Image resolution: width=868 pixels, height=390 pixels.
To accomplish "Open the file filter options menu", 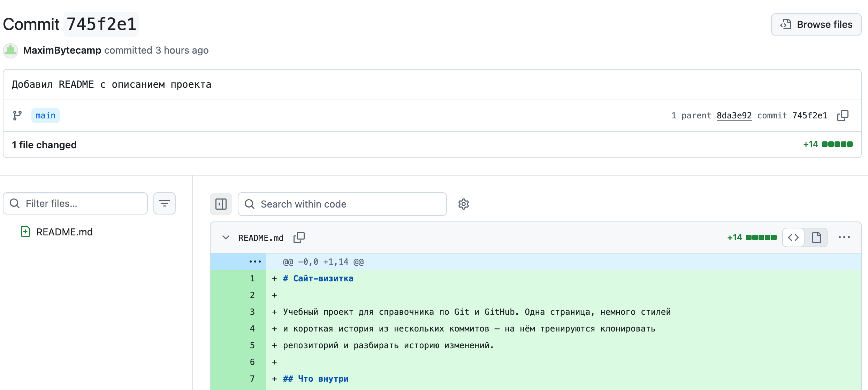I will [165, 203].
